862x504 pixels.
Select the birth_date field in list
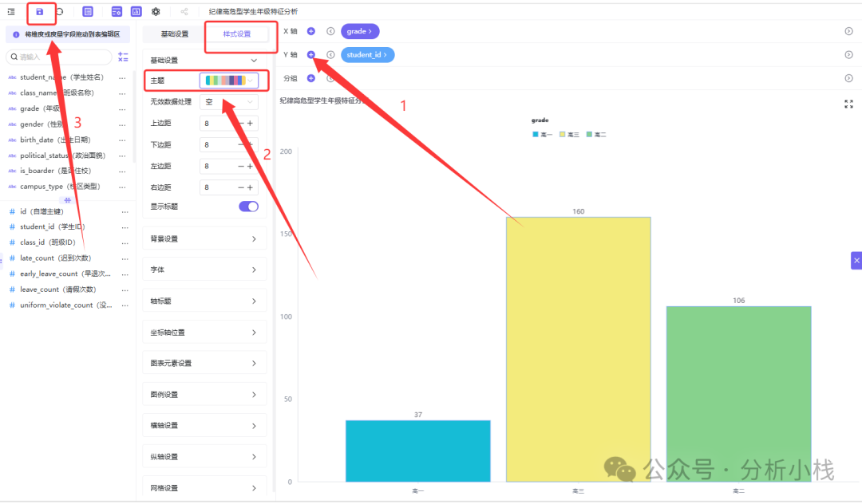click(x=55, y=140)
